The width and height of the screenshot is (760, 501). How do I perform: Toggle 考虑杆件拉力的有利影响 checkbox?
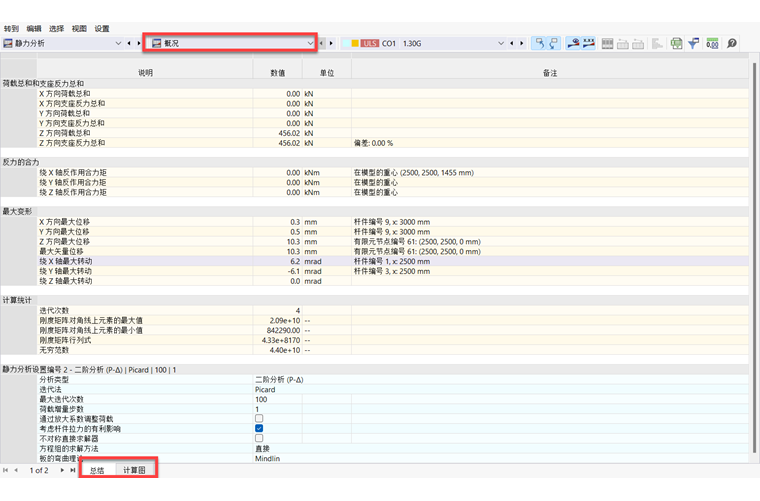[x=259, y=428]
